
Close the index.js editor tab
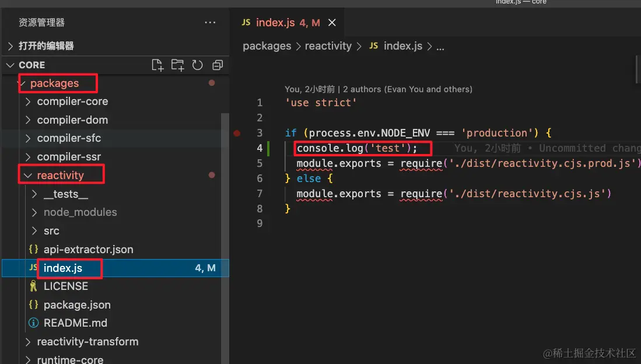[x=332, y=23]
